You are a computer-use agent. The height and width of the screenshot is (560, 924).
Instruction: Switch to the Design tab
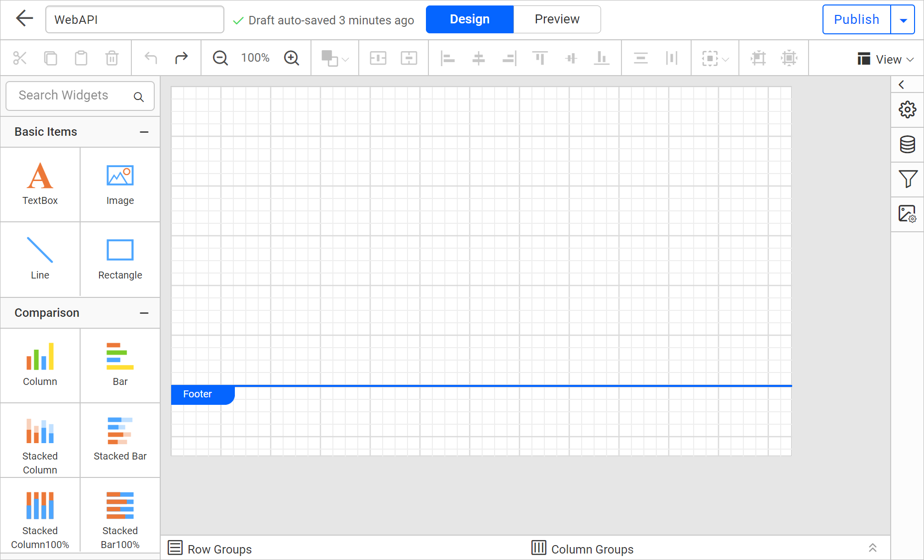[469, 19]
